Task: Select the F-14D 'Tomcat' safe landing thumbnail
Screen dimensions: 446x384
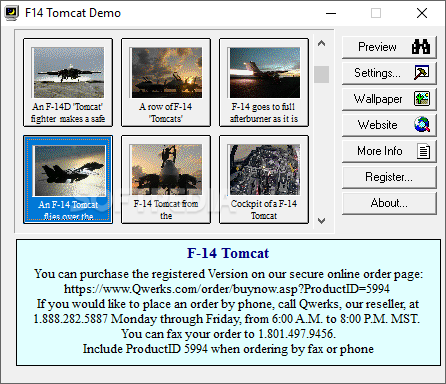Action: pos(68,82)
